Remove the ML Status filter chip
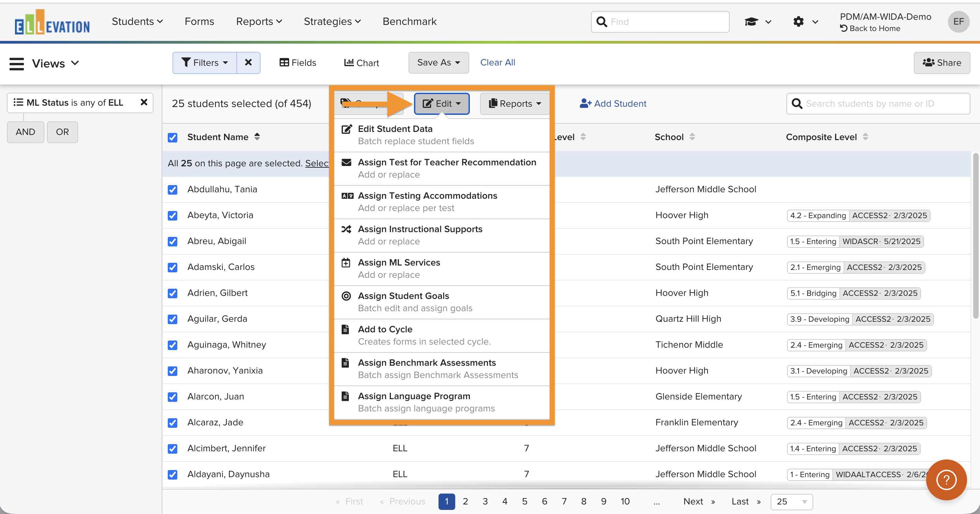Screen dimensions: 980x514 pos(144,102)
